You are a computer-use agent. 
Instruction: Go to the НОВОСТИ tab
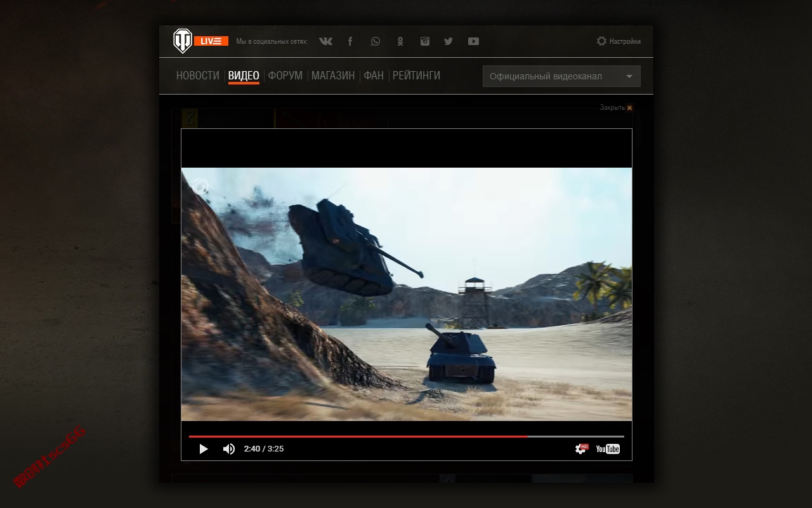tap(198, 76)
